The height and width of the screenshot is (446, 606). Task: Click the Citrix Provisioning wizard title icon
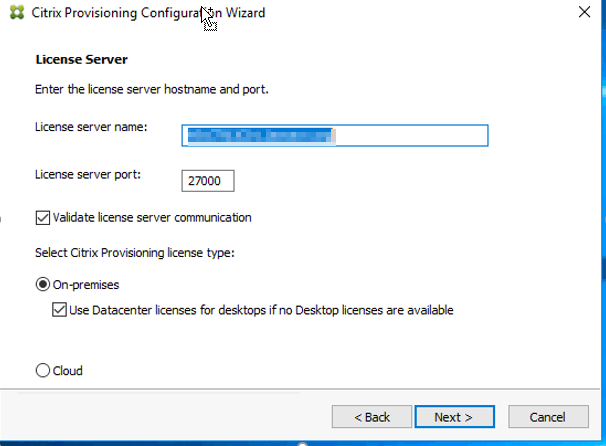click(17, 12)
